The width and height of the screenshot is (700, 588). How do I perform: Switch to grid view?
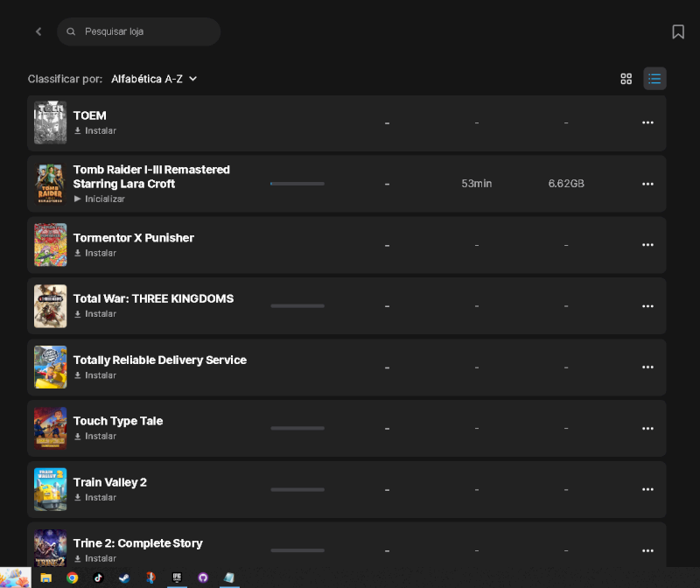tap(626, 79)
